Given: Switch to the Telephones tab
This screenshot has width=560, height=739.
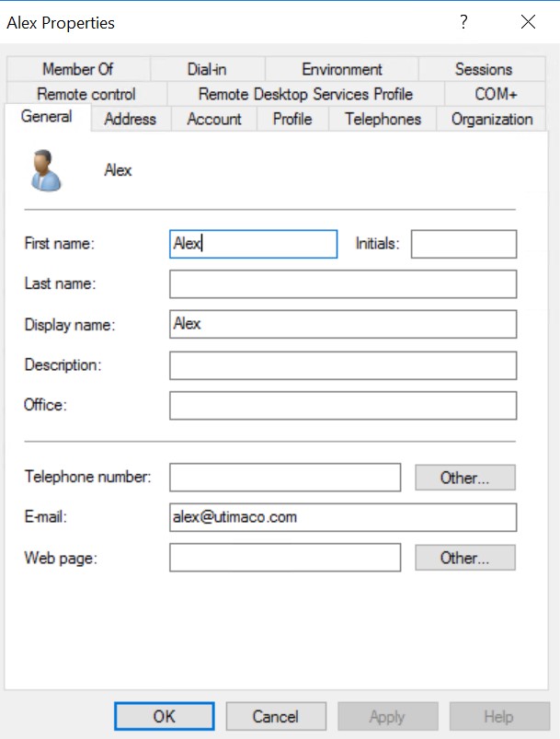Looking at the screenshot, I should coord(383,119).
